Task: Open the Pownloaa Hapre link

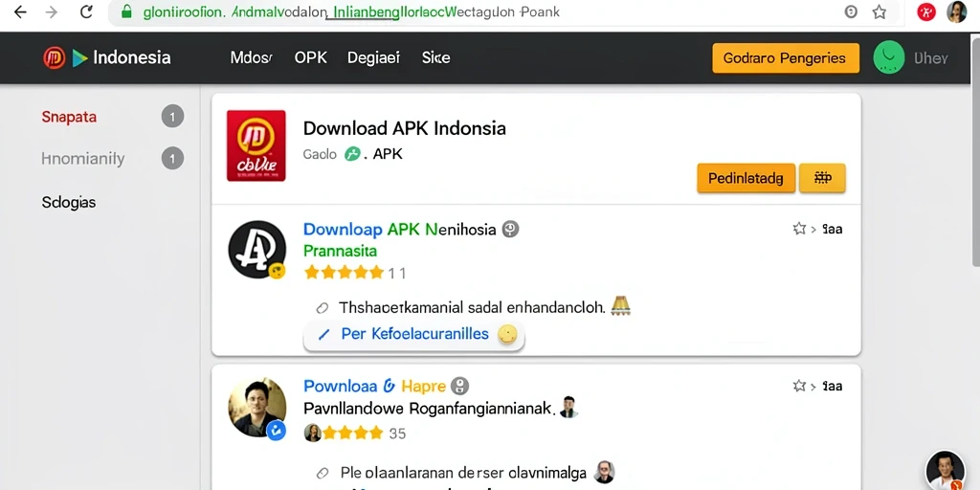Action: coord(374,387)
